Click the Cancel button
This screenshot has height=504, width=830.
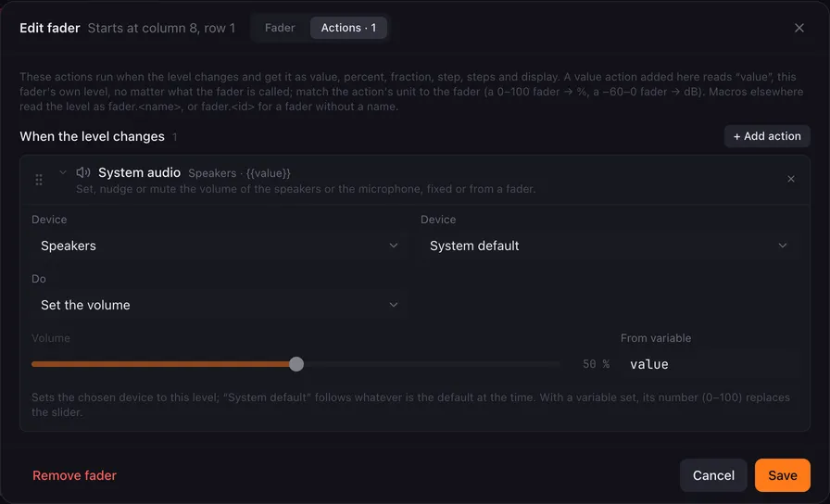point(713,475)
